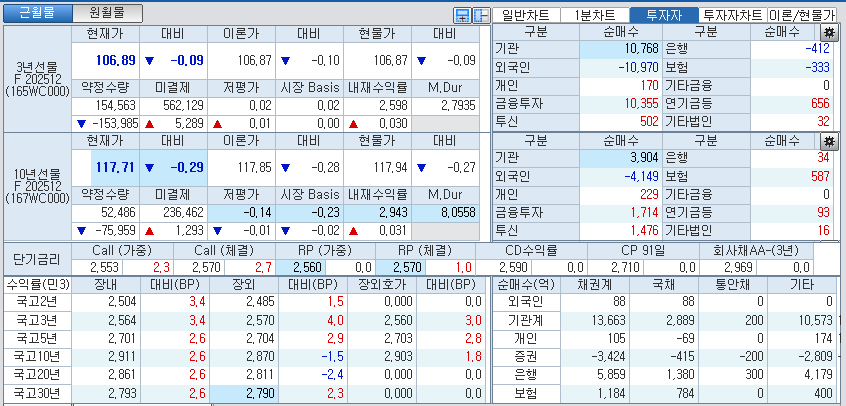846x406 pixels.
Task: Click the 수익률(민3) header cell
Action: 37,285
